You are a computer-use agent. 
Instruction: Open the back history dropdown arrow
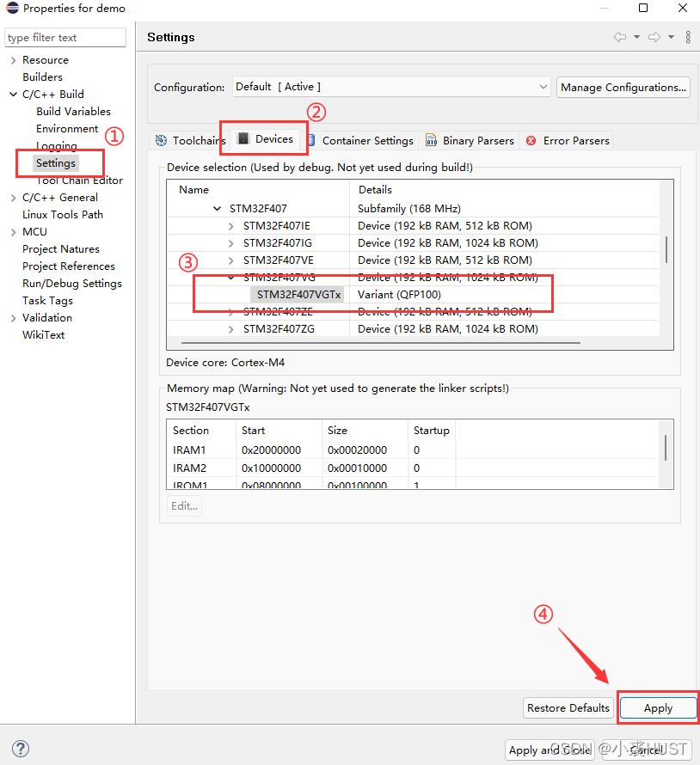click(x=636, y=37)
